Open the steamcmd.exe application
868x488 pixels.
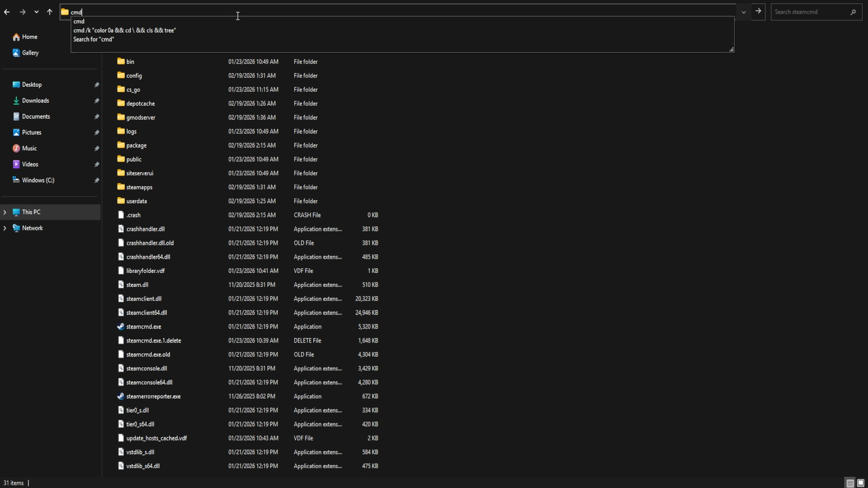(x=143, y=326)
